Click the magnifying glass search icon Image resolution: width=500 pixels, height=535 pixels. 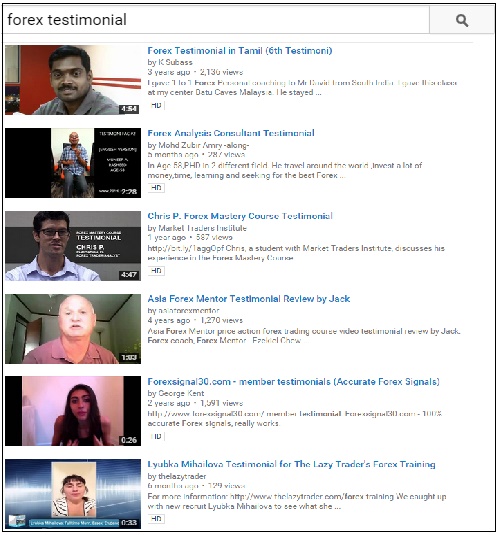click(x=461, y=20)
